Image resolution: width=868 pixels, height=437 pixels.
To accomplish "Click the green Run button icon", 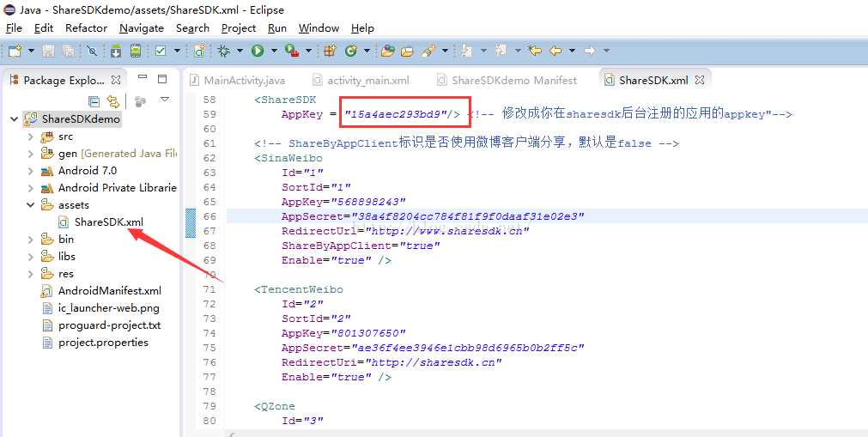I will 258,51.
